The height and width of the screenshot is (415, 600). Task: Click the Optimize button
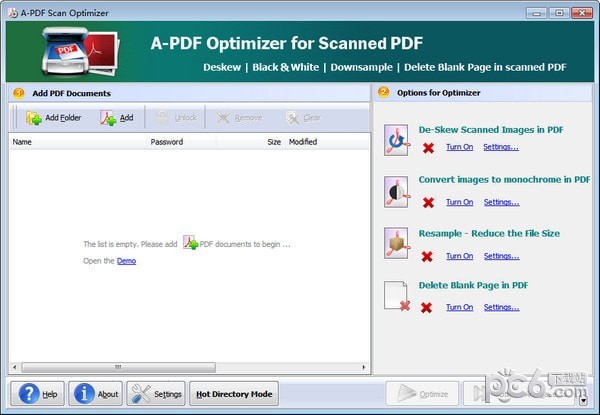click(422, 394)
